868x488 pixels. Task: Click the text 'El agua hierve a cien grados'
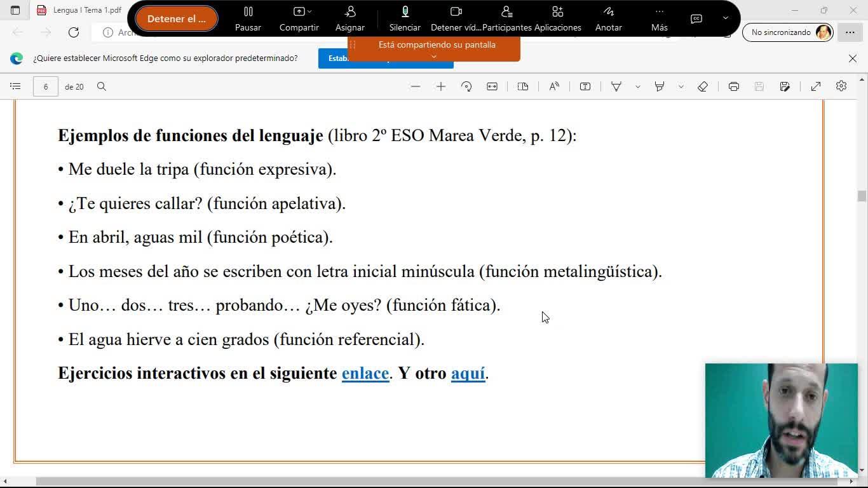coord(169,339)
